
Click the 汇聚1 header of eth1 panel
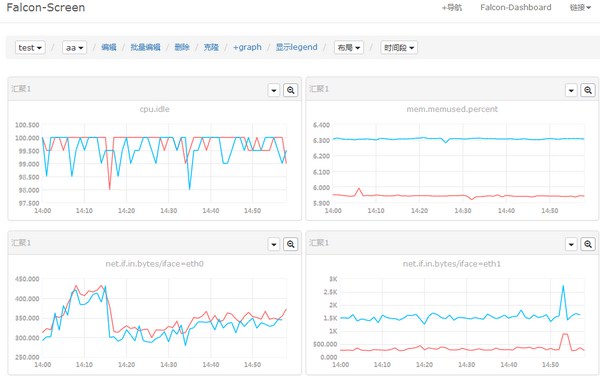pyautogui.click(x=319, y=243)
